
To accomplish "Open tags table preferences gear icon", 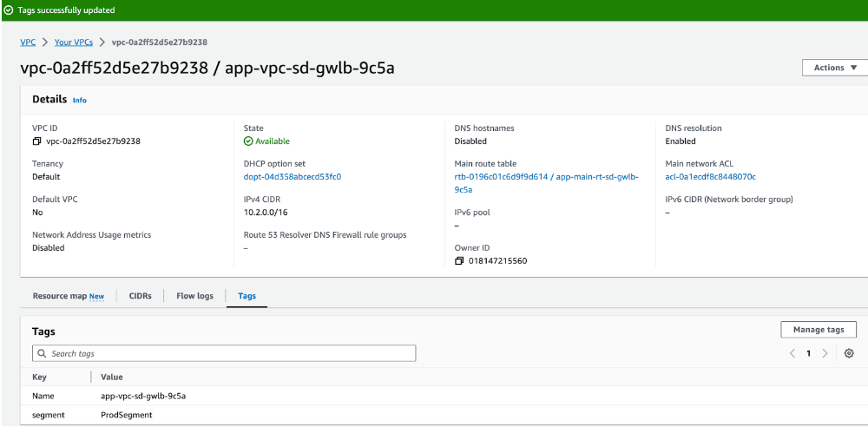I will click(x=849, y=353).
